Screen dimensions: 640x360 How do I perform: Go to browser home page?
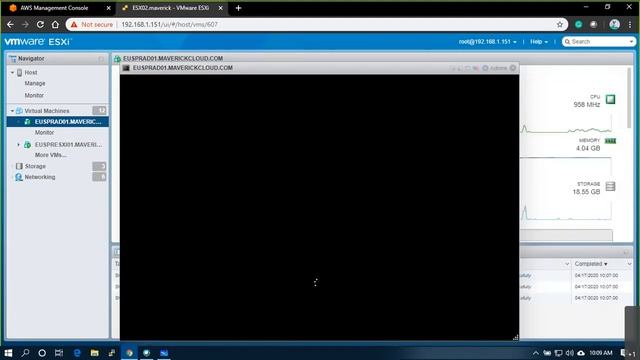[x=55, y=24]
